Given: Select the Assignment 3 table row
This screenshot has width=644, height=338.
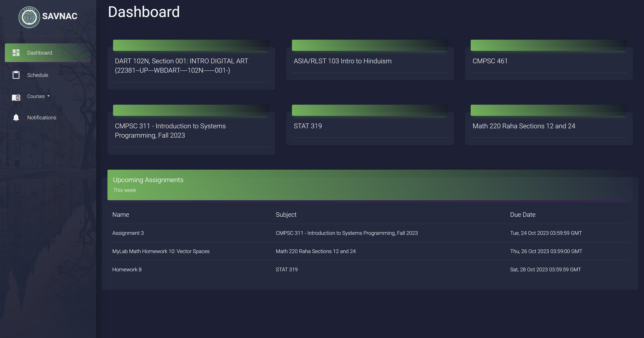Looking at the screenshot, I should click(x=128, y=233).
